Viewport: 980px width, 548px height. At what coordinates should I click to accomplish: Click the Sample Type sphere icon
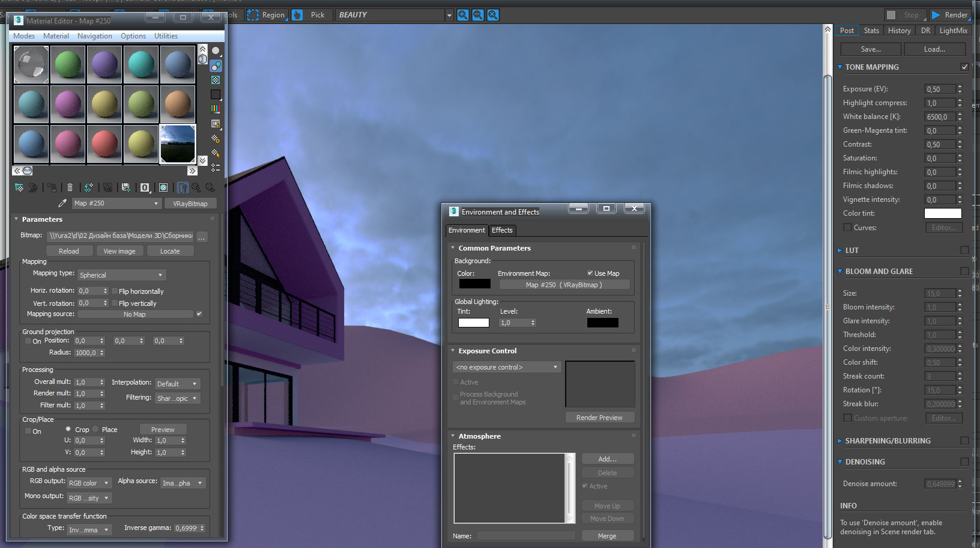pos(216,51)
